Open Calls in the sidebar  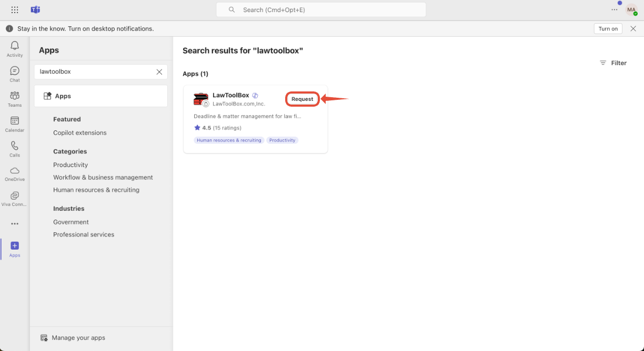pyautogui.click(x=15, y=149)
